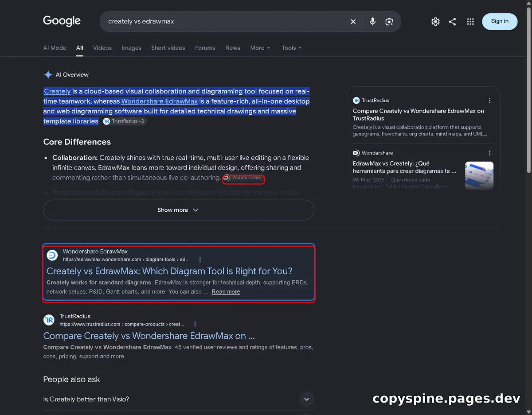Open three-dot menu of EdrawMax result
The image size is (532, 415).
click(x=200, y=260)
